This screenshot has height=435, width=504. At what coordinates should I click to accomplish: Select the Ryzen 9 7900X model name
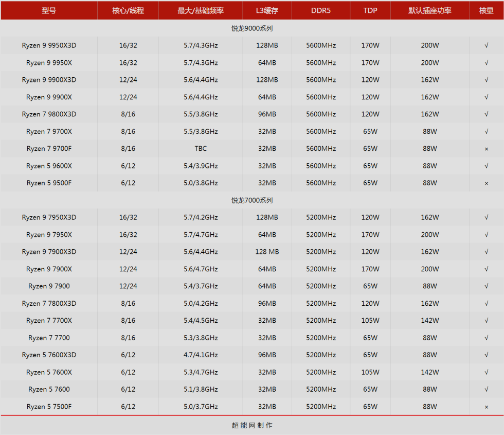click(x=49, y=269)
